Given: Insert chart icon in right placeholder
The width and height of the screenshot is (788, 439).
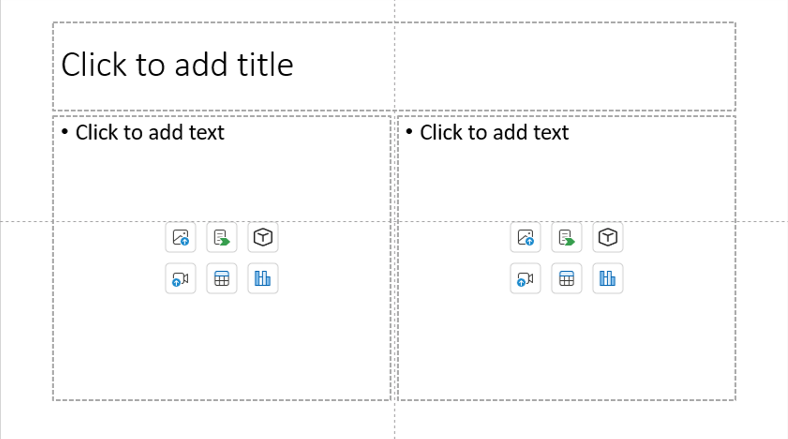Looking at the screenshot, I should click(608, 278).
